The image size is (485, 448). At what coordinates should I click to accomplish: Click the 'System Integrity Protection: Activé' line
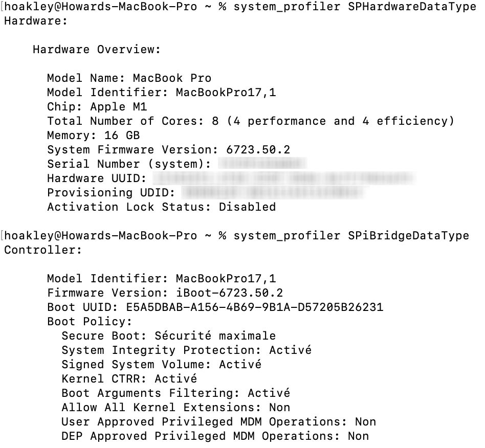(186, 350)
